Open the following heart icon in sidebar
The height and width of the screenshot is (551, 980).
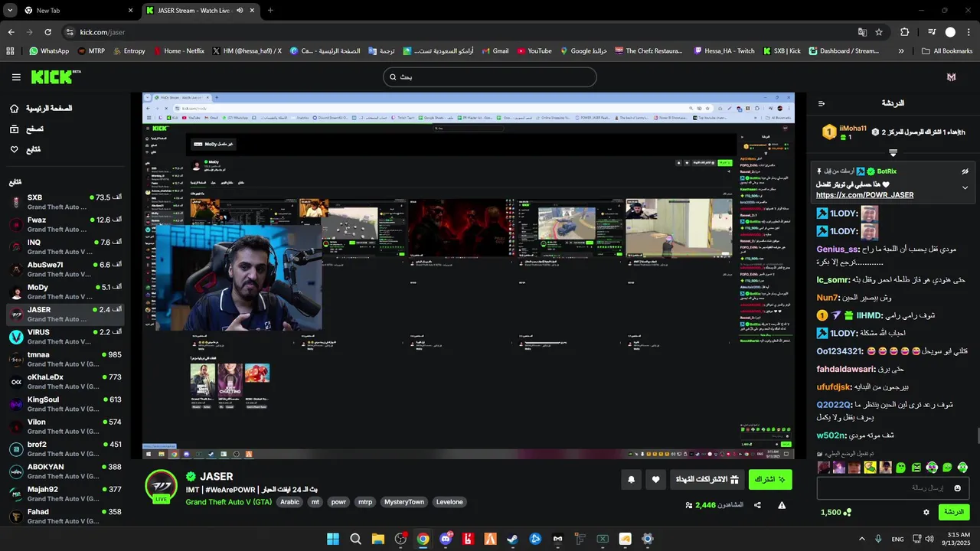[x=14, y=149]
